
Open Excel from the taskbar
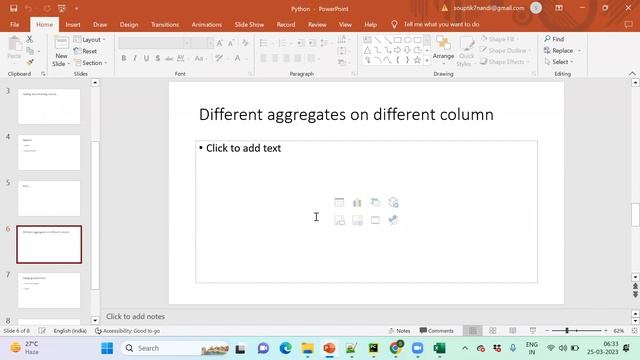(x=439, y=348)
